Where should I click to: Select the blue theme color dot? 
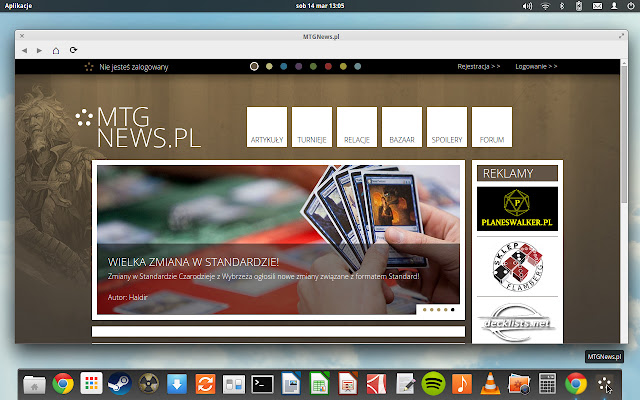tap(284, 67)
